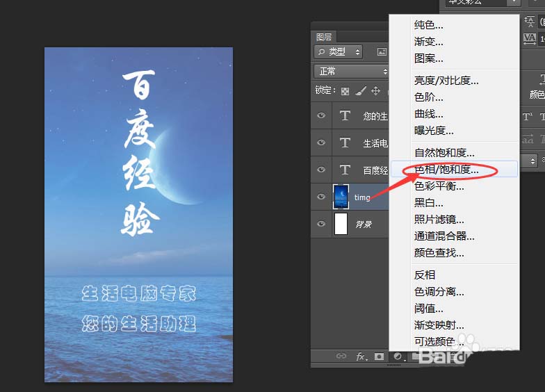Open the 正常 blend mode dropdown
The image size is (545, 392).
tap(351, 71)
